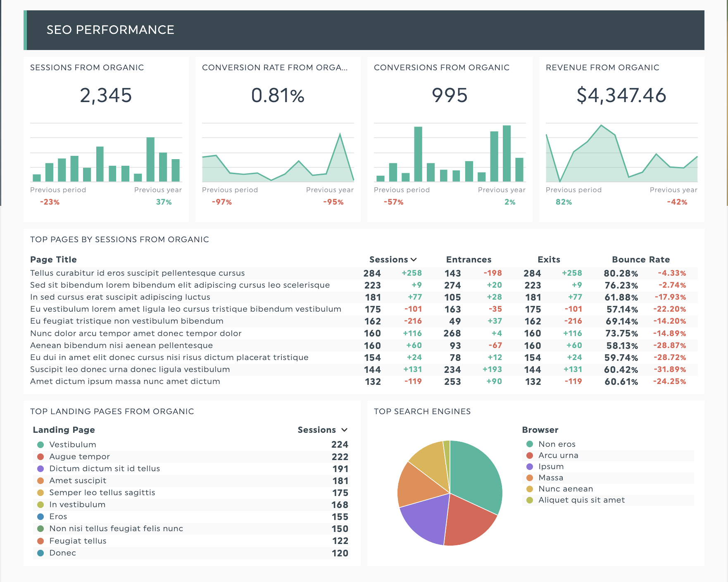Toggle the Non eros legend swatch
The height and width of the screenshot is (582, 728).
point(530,444)
